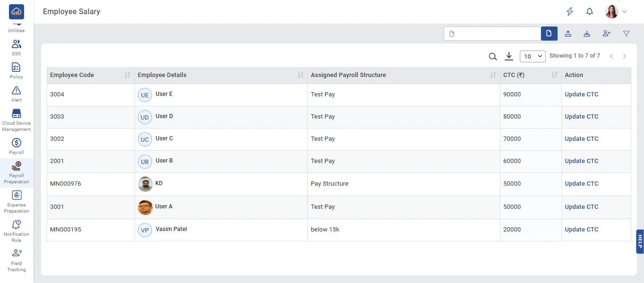Go to Cloud Device Management

(x=17, y=120)
